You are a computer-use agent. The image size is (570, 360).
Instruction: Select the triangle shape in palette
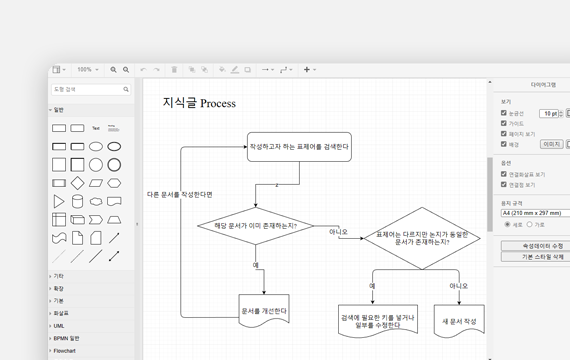pos(59,201)
